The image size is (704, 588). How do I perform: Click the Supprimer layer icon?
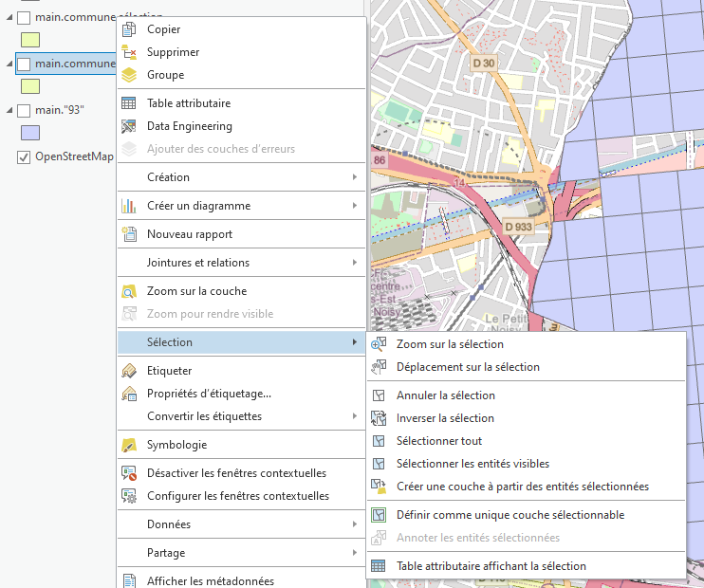click(129, 52)
